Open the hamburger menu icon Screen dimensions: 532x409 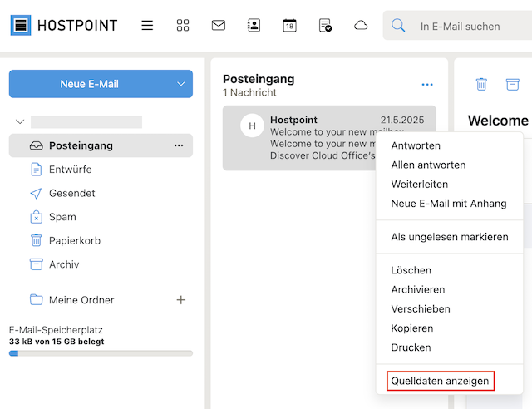coord(147,26)
